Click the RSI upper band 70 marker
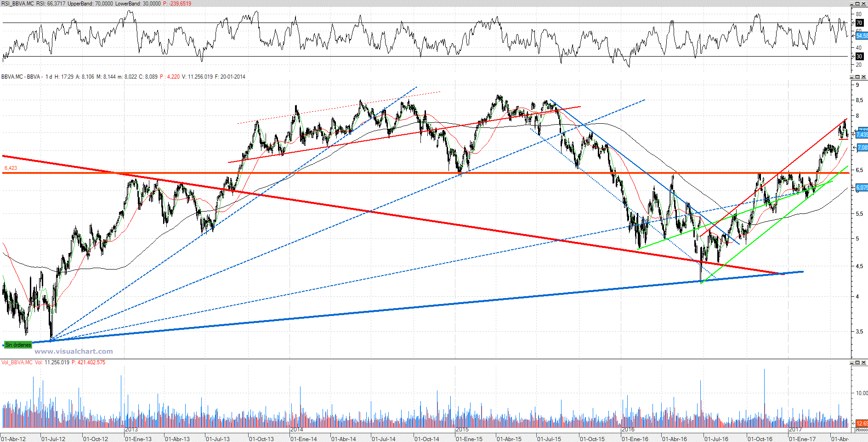The width and height of the screenshot is (868, 442). tap(859, 23)
